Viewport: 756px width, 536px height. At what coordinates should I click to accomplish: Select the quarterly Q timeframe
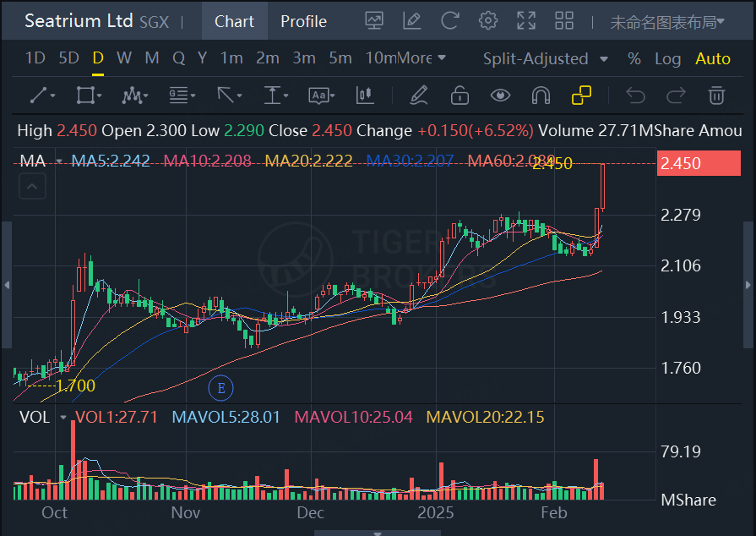click(x=178, y=57)
